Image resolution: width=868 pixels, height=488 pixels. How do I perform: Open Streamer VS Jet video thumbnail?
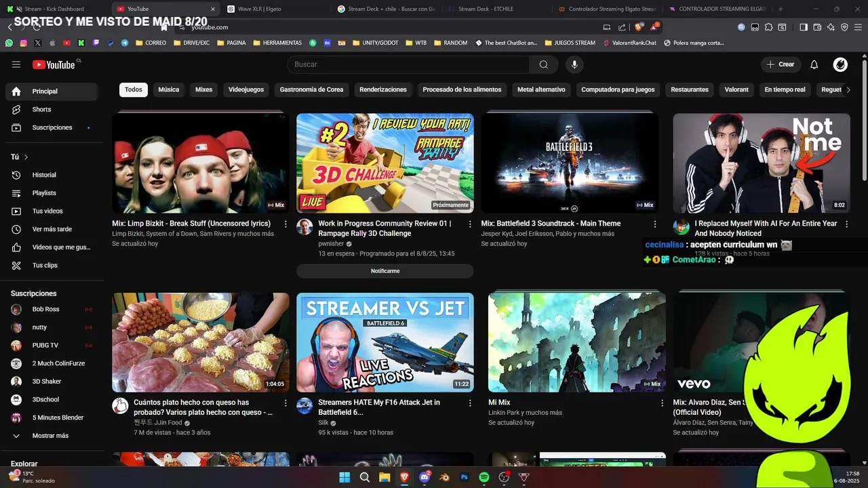click(385, 342)
